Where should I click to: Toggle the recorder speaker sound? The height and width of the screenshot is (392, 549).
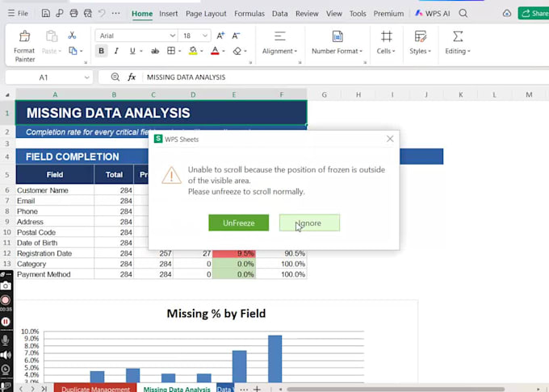coord(6,355)
